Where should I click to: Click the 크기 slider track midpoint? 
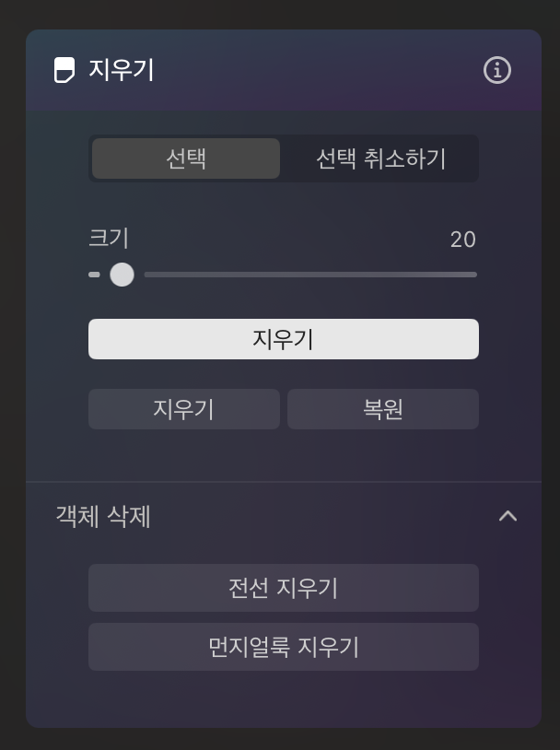click(x=310, y=275)
